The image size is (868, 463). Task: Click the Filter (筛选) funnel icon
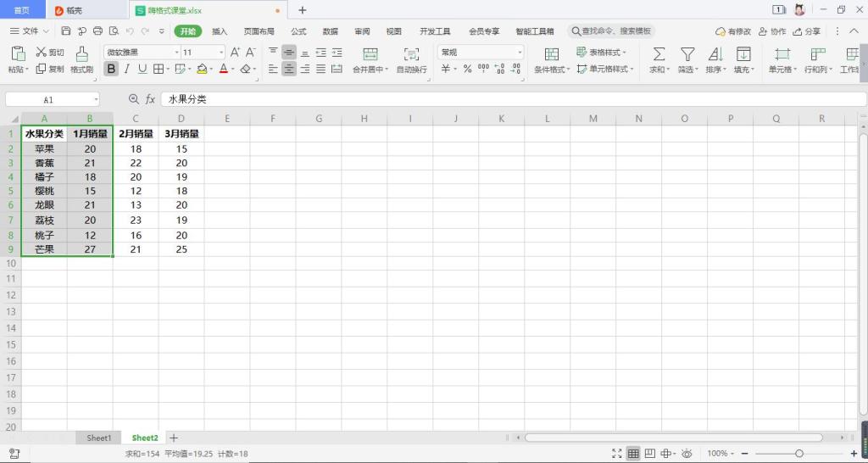click(687, 54)
